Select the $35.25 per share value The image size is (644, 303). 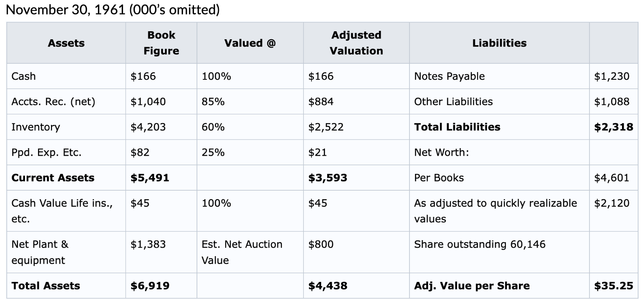(614, 286)
